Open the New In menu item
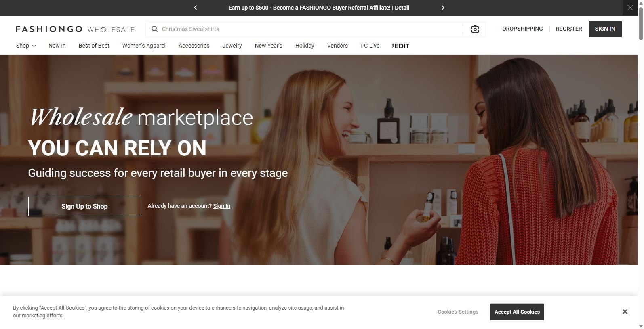644x329 pixels. (57, 46)
